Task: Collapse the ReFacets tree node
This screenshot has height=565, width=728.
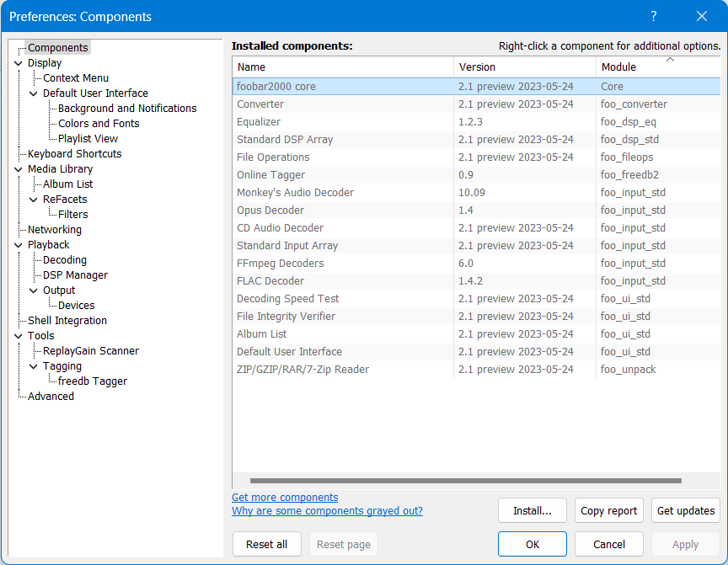Action: tap(34, 200)
